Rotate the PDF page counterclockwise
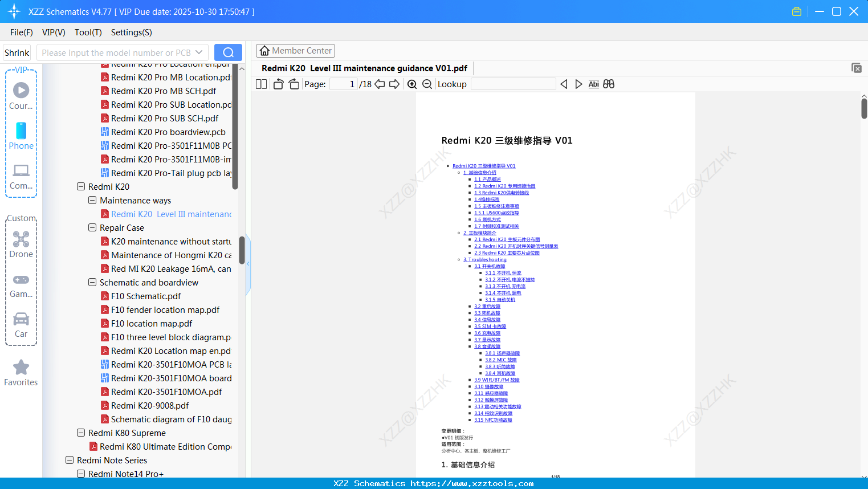Image resolution: width=868 pixels, height=489 pixels. pos(278,84)
